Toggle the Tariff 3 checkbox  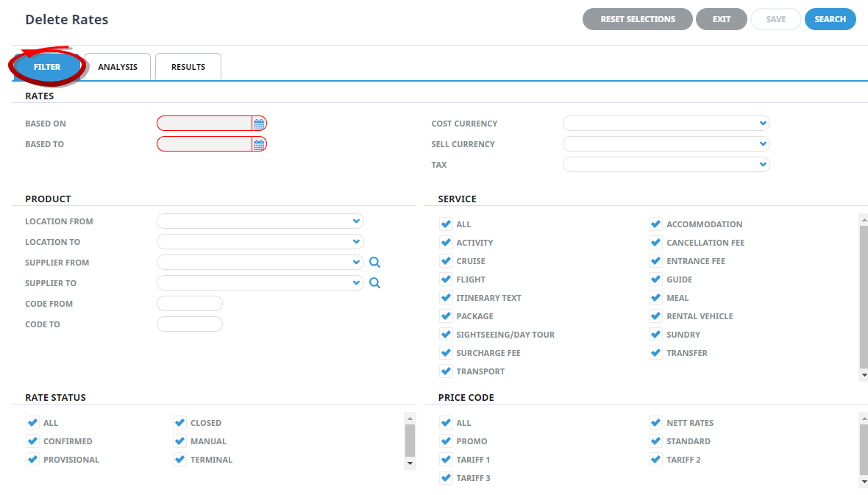(446, 478)
